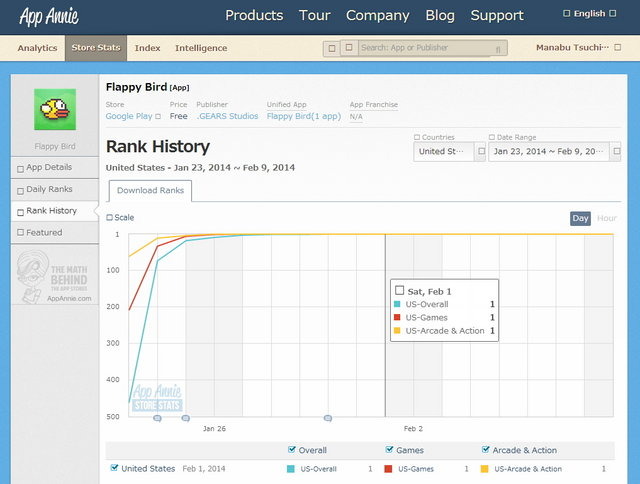Image resolution: width=640 pixels, height=484 pixels.
Task: Expand the English language dropdown arrow
Action: click(x=612, y=13)
